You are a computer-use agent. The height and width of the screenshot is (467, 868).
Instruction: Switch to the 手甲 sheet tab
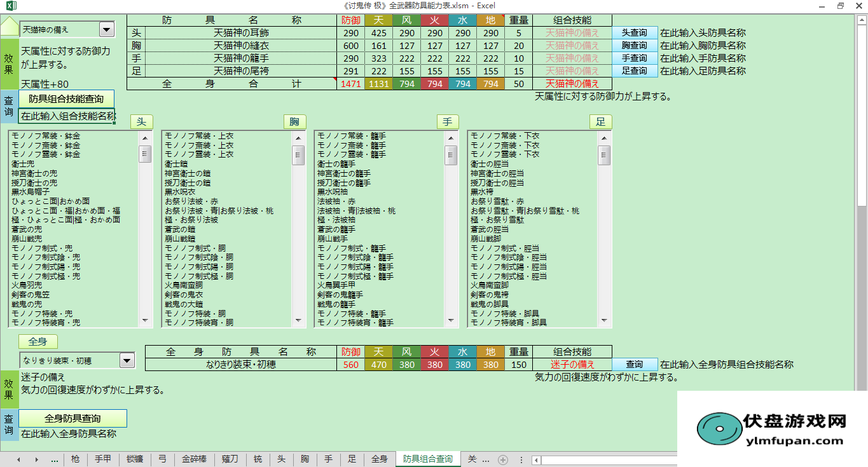pos(102,459)
